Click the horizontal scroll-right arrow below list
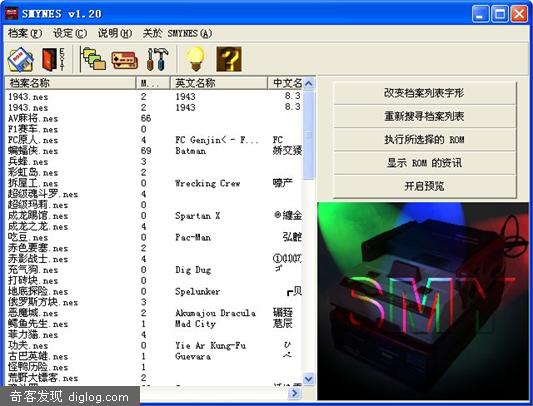Image resolution: width=533 pixels, height=406 pixels. point(294,393)
